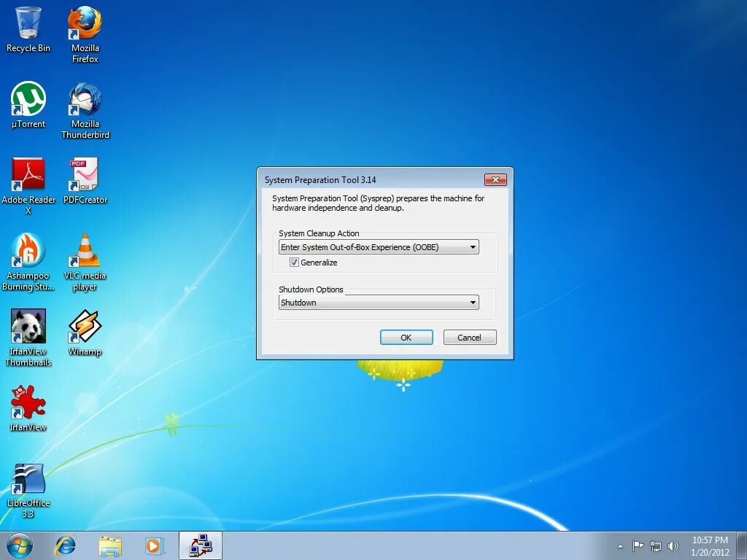Viewport: 747px width, 560px height.
Task: Click the volume speaker tray icon
Action: pyautogui.click(x=673, y=546)
